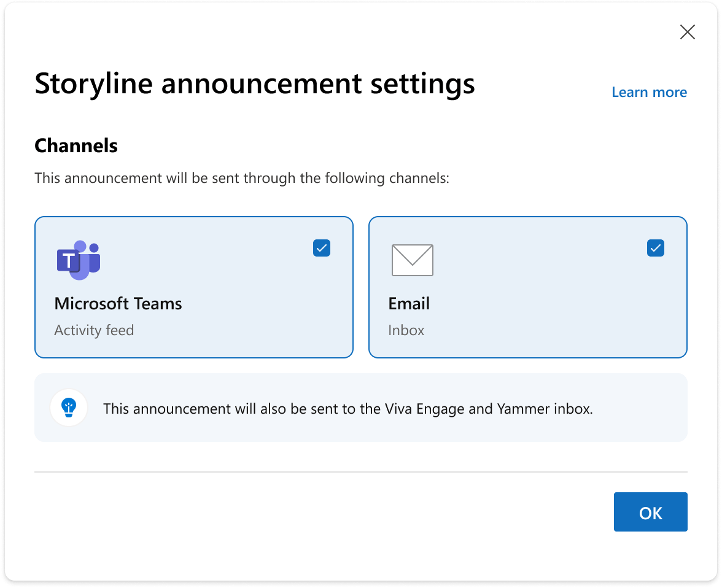
Task: Click the Channels section heading
Action: click(76, 145)
